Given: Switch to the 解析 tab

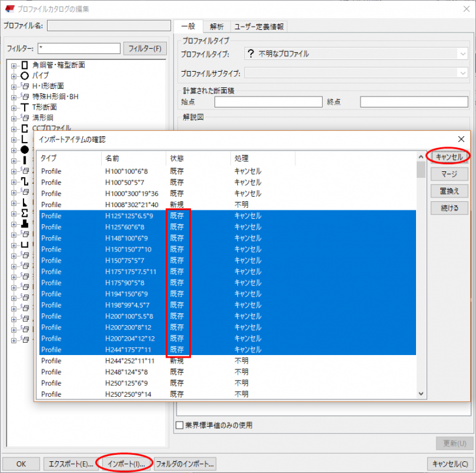Looking at the screenshot, I should [216, 27].
